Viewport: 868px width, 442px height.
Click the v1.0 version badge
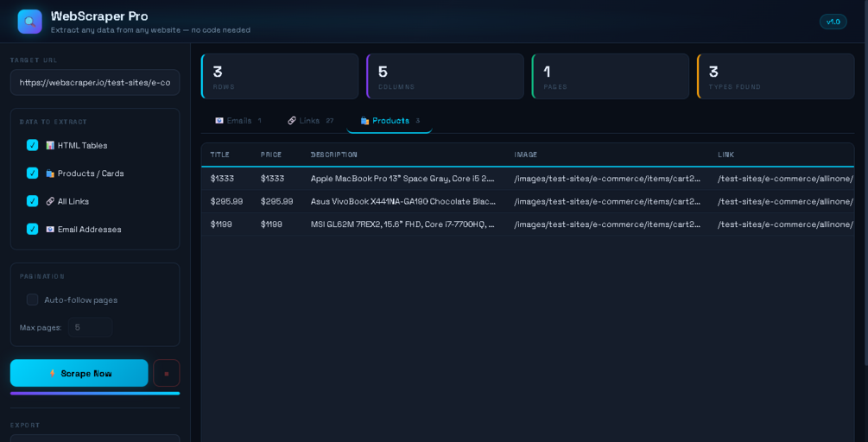pos(833,22)
